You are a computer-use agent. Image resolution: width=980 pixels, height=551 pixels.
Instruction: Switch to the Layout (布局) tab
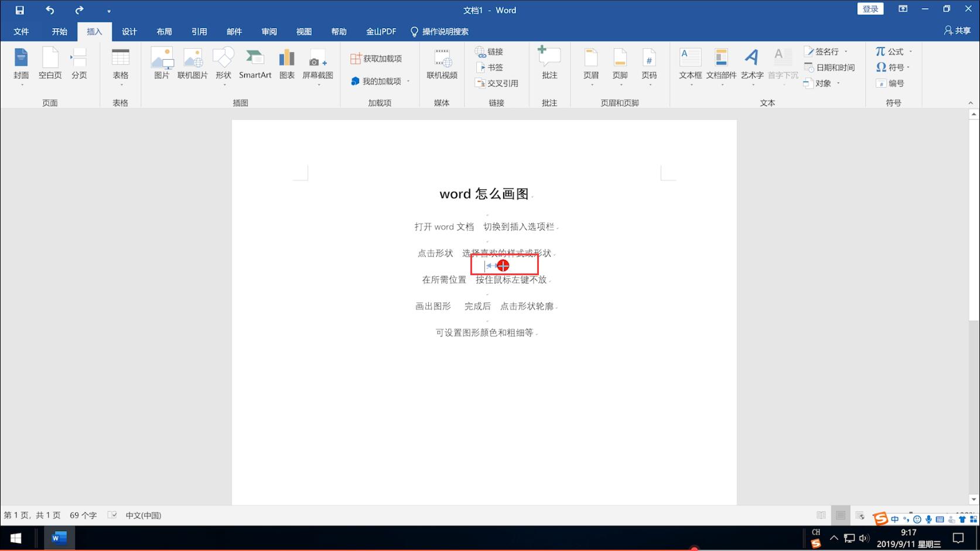164,32
